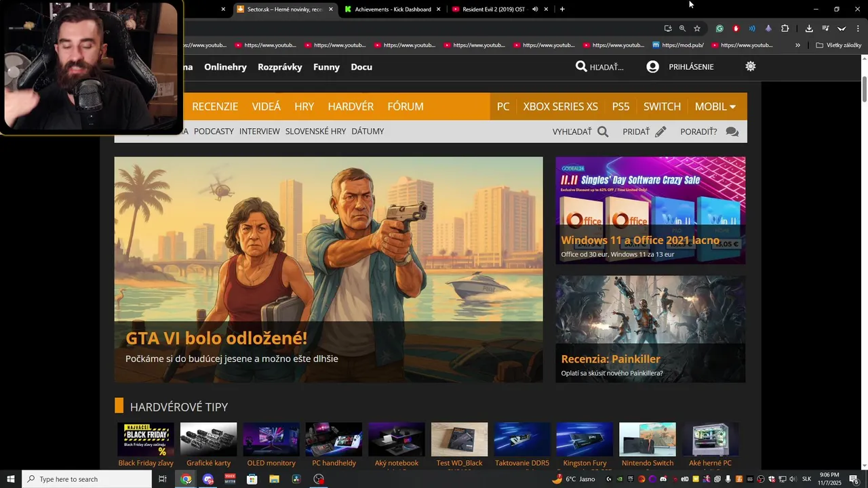Click the Windows Start button
The height and width of the screenshot is (488, 868).
[10, 479]
